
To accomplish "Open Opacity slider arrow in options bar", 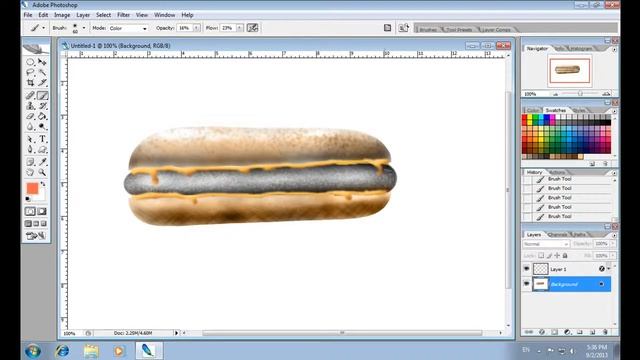I will [x=197, y=28].
